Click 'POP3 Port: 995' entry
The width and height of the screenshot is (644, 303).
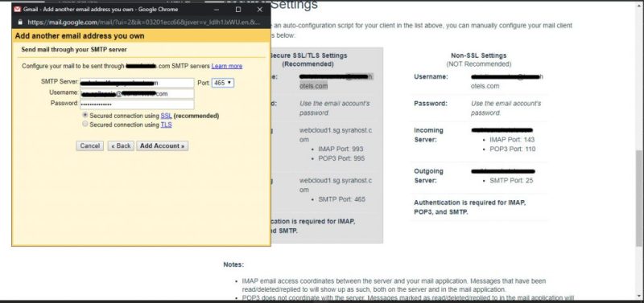[341, 158]
